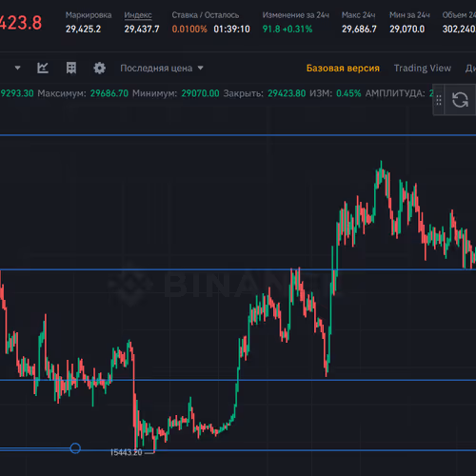Click the underlined Индекс label

tap(138, 15)
